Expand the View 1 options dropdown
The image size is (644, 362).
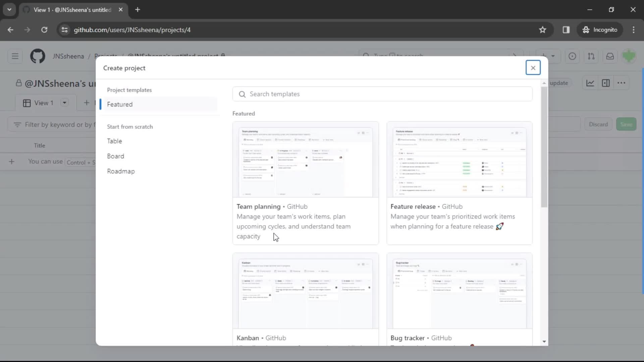pos(64,103)
